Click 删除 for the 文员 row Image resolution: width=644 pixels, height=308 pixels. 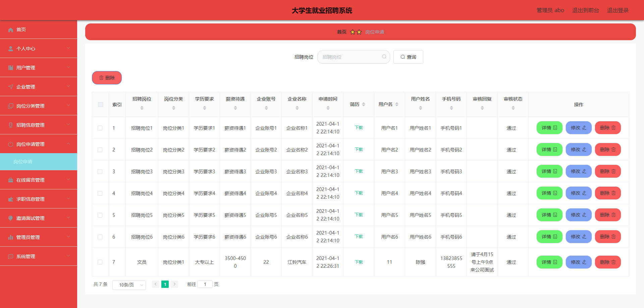coord(608,262)
